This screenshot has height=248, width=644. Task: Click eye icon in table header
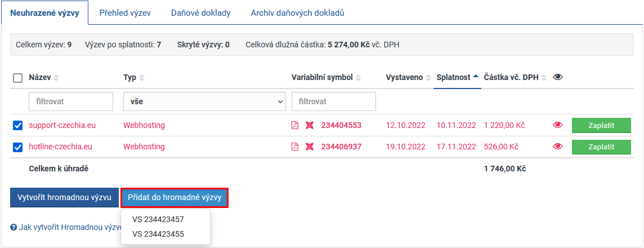pos(558,77)
